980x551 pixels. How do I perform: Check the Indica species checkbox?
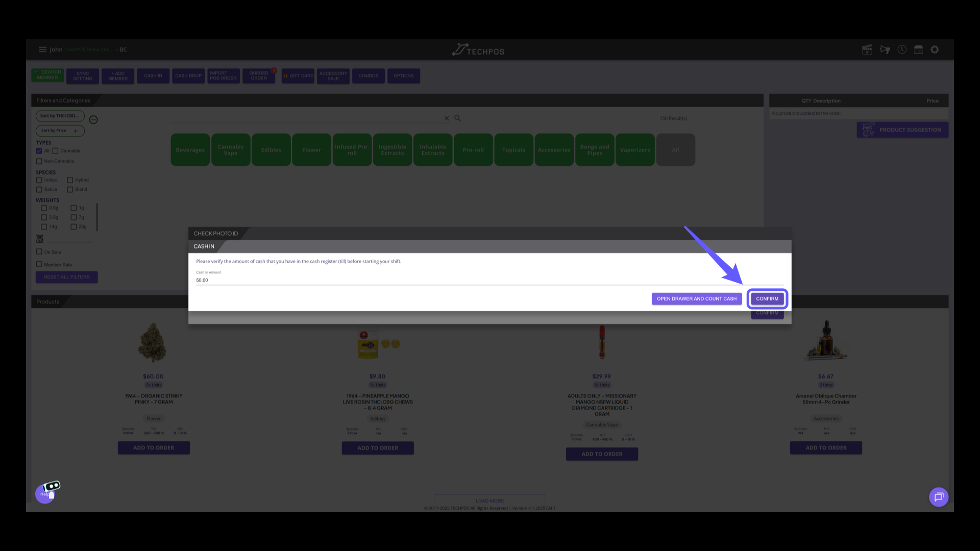tap(39, 180)
